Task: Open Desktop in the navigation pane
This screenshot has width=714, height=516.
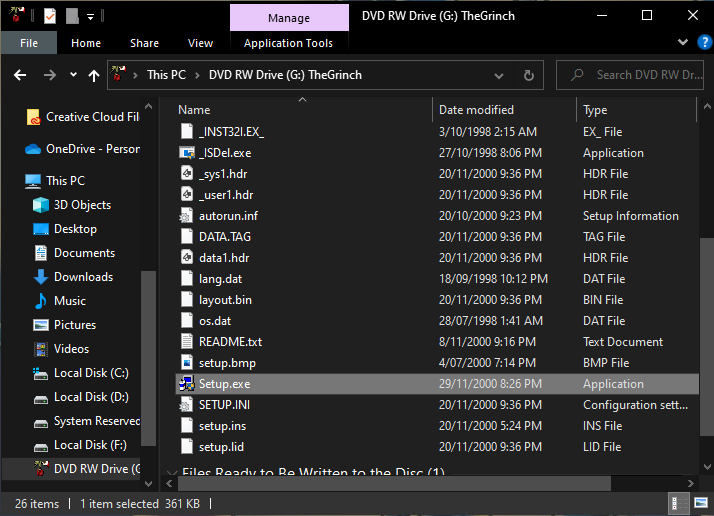Action: coord(65,229)
